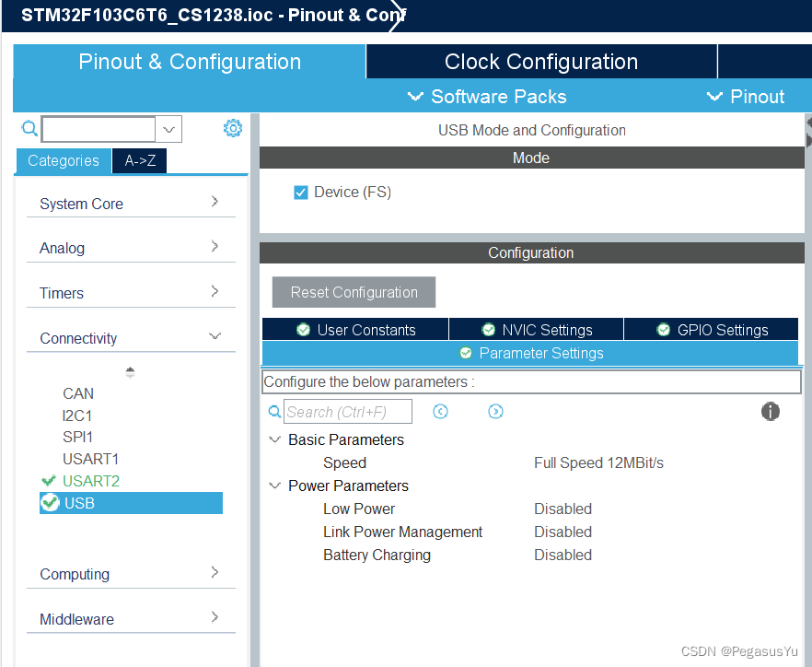Open the Software Packs dropdown menu
Viewport: 812px width, 667px height.
pos(487,97)
